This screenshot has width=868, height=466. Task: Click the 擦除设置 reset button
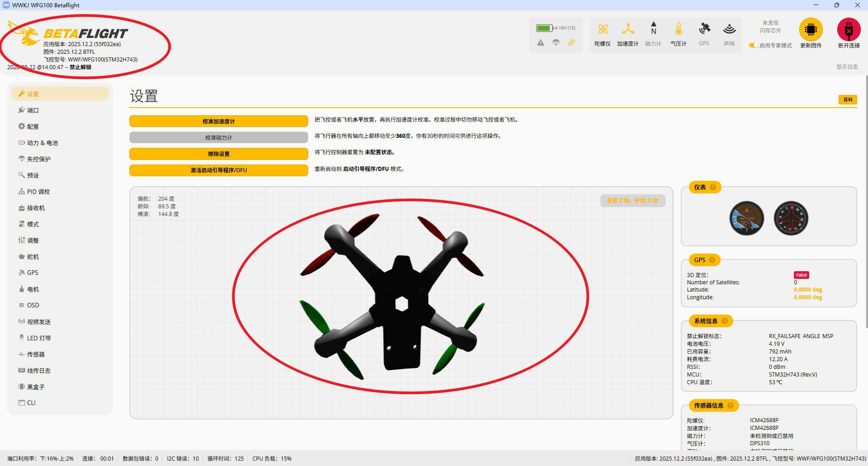pos(219,154)
